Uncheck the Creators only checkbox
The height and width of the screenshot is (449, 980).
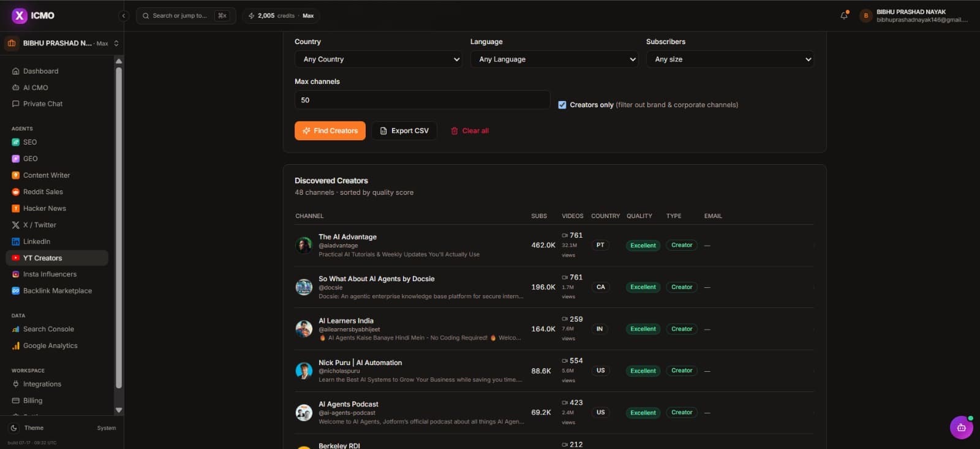[562, 105]
